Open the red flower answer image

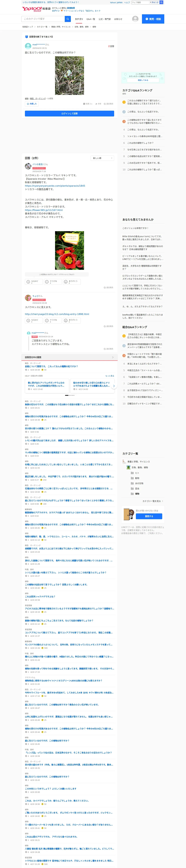pyautogui.click(x=70, y=250)
